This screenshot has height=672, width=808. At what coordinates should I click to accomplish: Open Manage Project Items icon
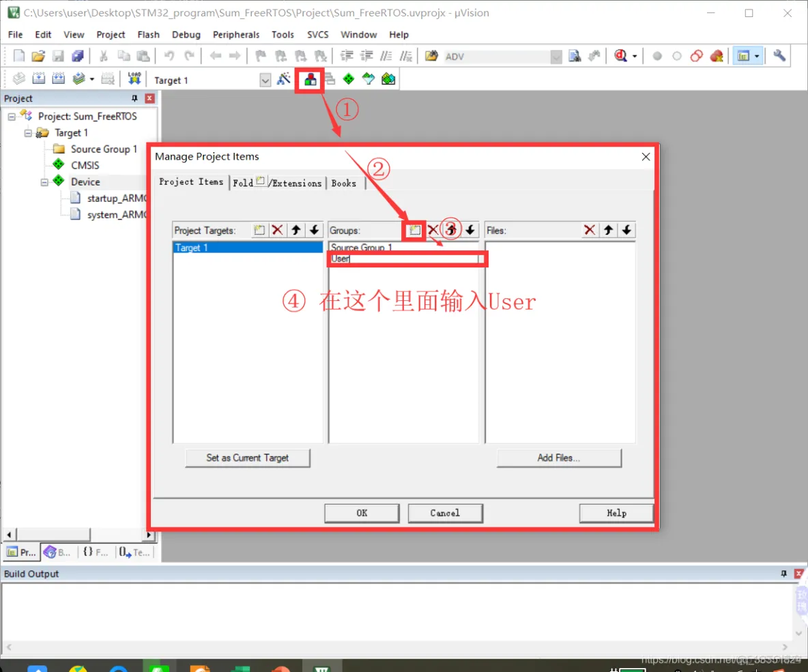(310, 79)
